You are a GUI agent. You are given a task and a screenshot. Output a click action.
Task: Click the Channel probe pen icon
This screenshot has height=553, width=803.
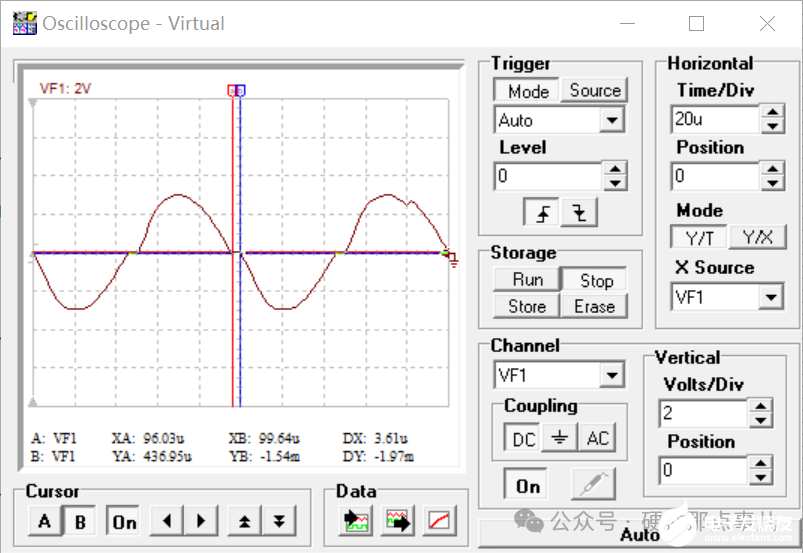pyautogui.click(x=594, y=483)
